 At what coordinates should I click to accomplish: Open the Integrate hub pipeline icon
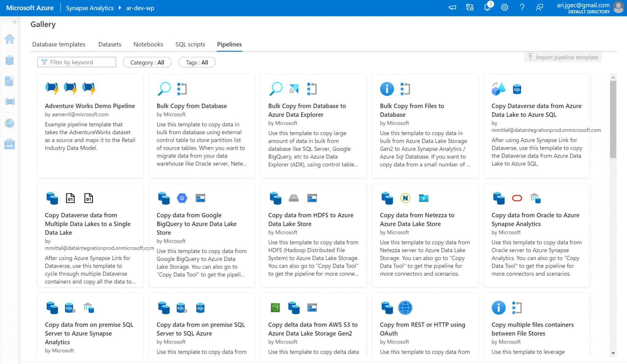[9, 102]
